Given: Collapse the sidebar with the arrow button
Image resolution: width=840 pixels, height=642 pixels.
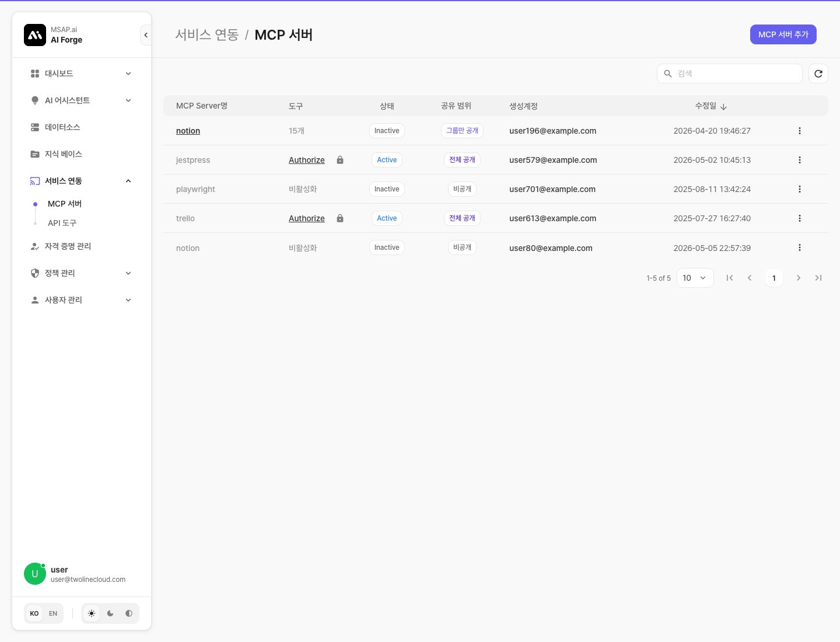Looking at the screenshot, I should 146,35.
